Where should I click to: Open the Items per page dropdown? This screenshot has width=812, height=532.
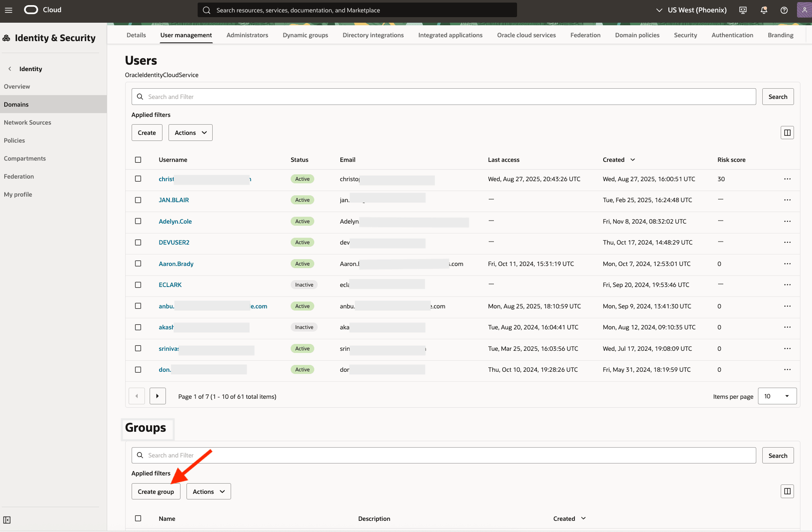pos(776,396)
